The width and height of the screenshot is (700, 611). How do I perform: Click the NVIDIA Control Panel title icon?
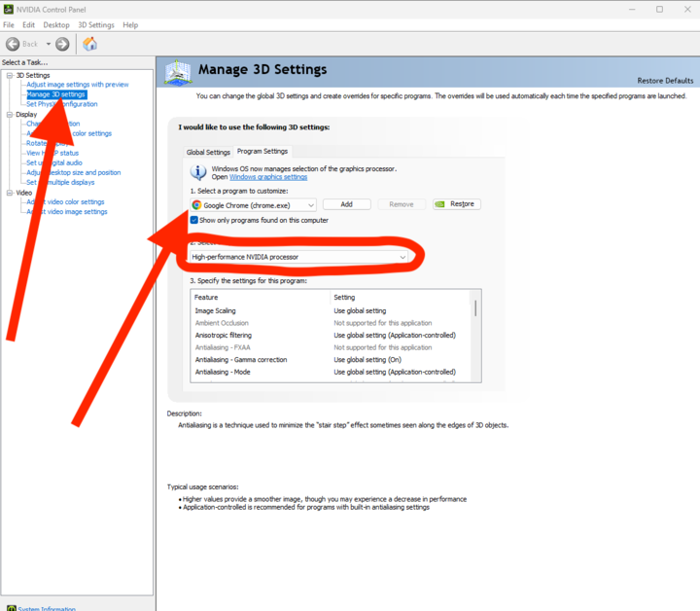click(8, 10)
